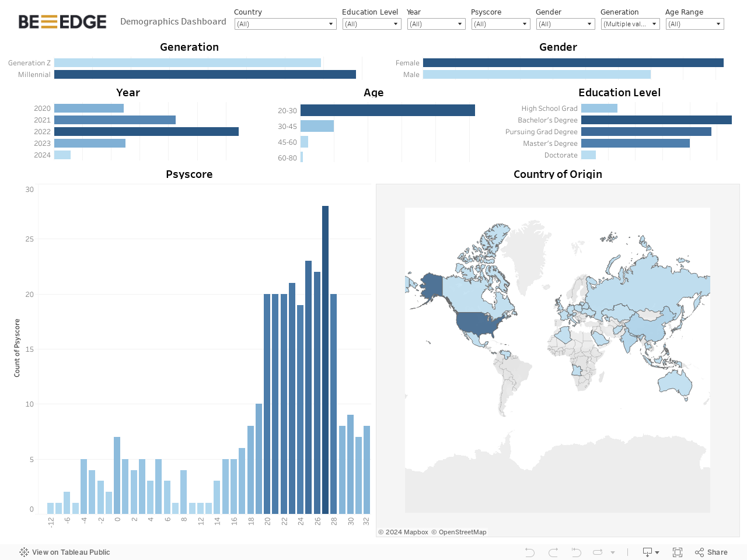Select the Pursuing Grad Degree bar
The height and width of the screenshot is (560, 747).
tap(646, 131)
